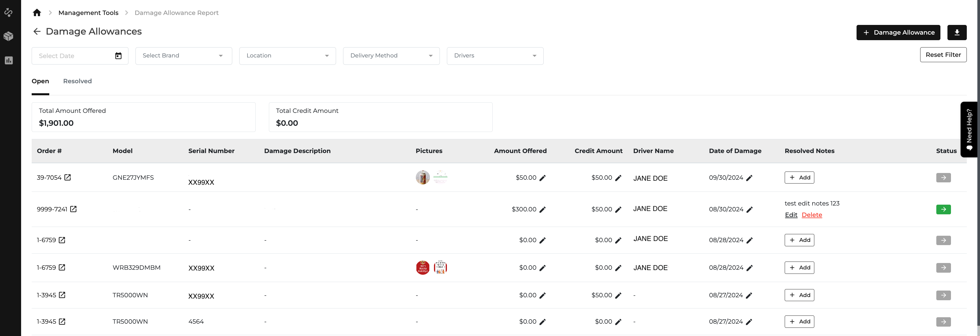The height and width of the screenshot is (336, 980).
Task: Open order 39-7054 external link icon
Action: point(68,177)
